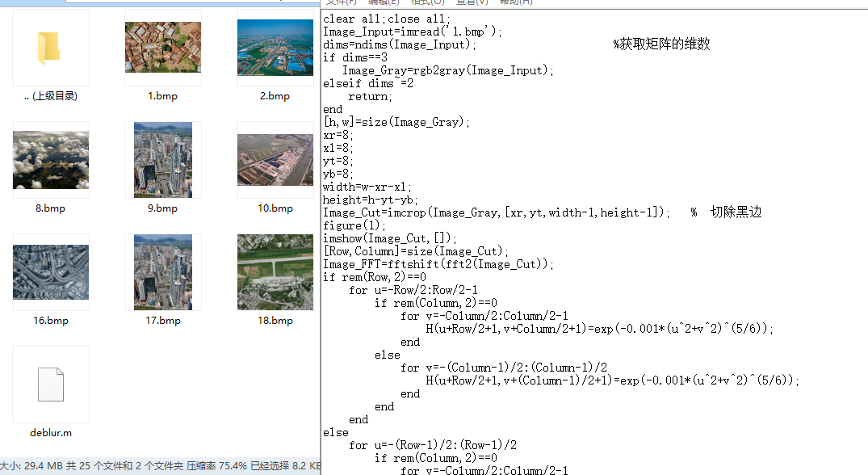Image resolution: width=868 pixels, height=475 pixels.
Task: Select the 8.bmp clouds image thumbnail
Action: click(51, 160)
